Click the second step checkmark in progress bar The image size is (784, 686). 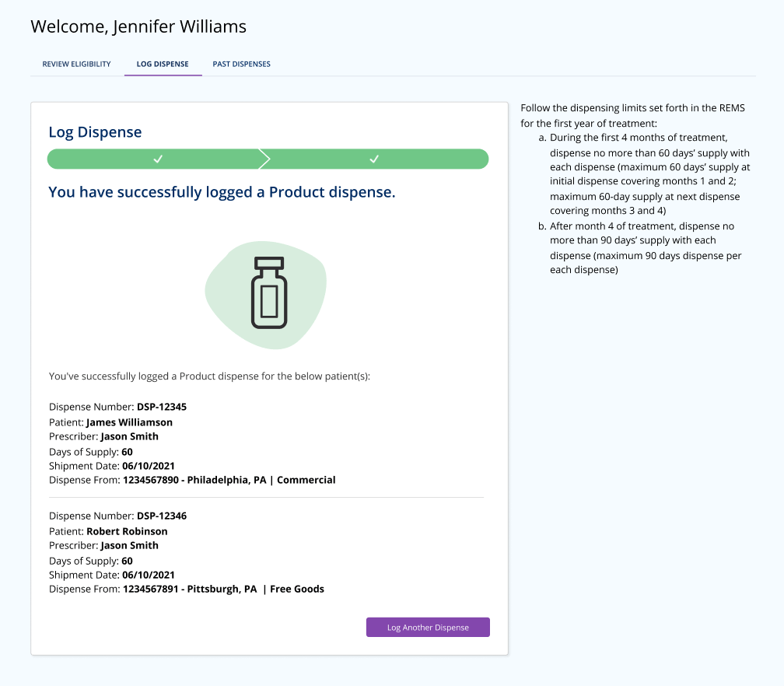point(374,159)
